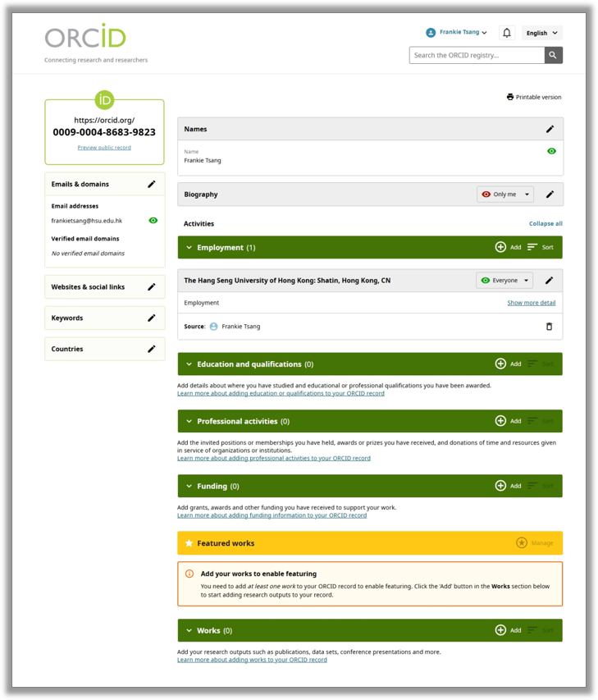Click the Sort control in Works header
The image size is (598, 700).
pos(541,630)
